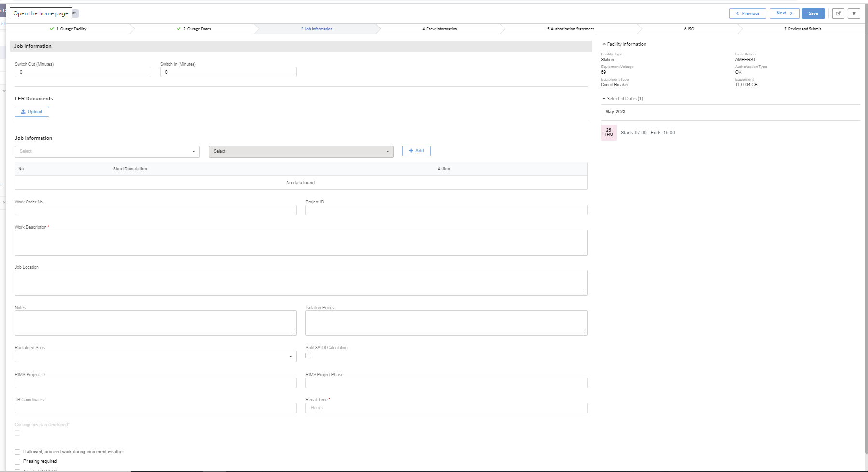
Task: Select the 25 THU date tile
Action: pos(608,133)
